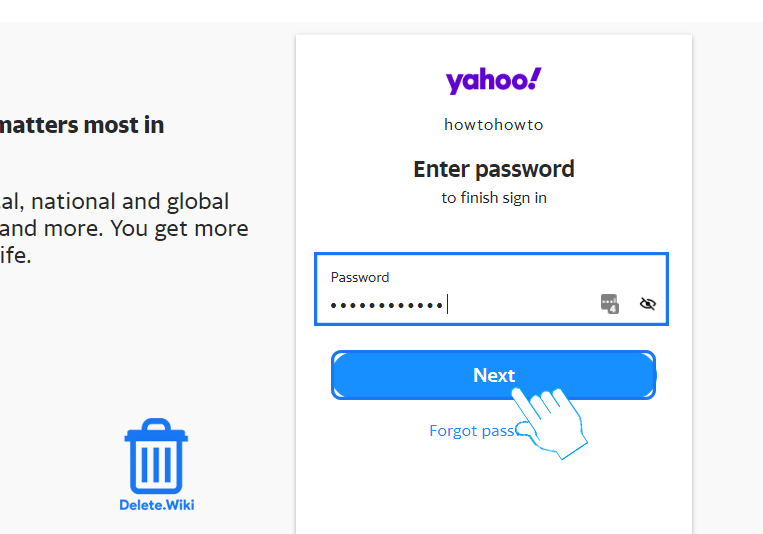Click the Password field label

pos(360,277)
